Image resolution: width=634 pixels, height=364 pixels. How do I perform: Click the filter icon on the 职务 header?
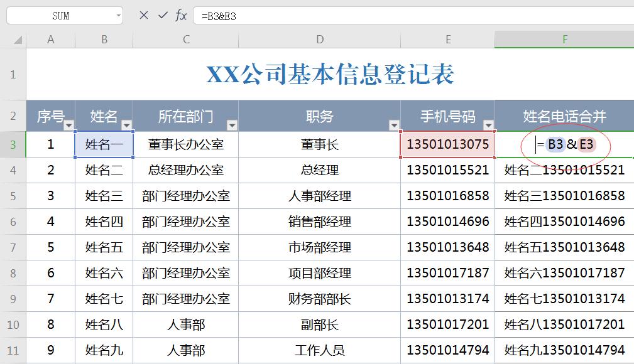(394, 125)
